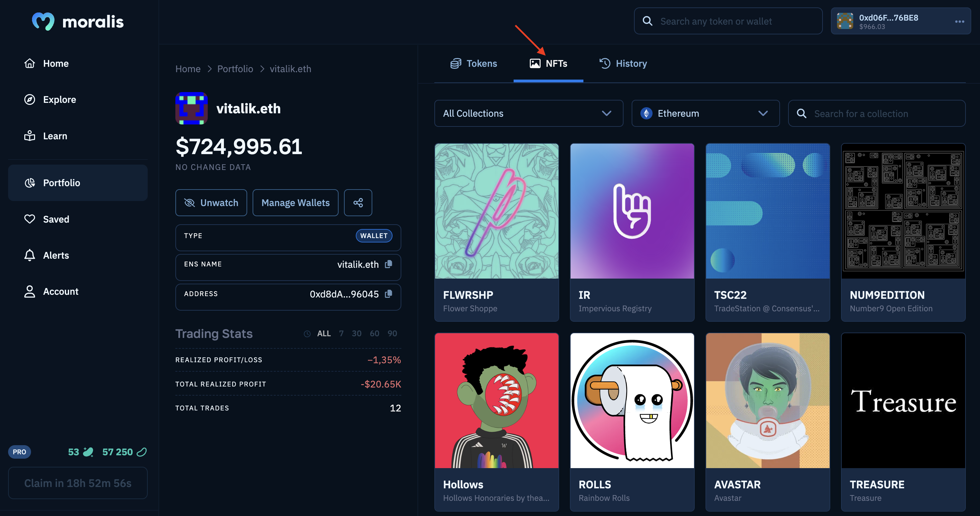The width and height of the screenshot is (980, 516).
Task: Click the vitalik.eth pixel avatar
Action: 191,109
